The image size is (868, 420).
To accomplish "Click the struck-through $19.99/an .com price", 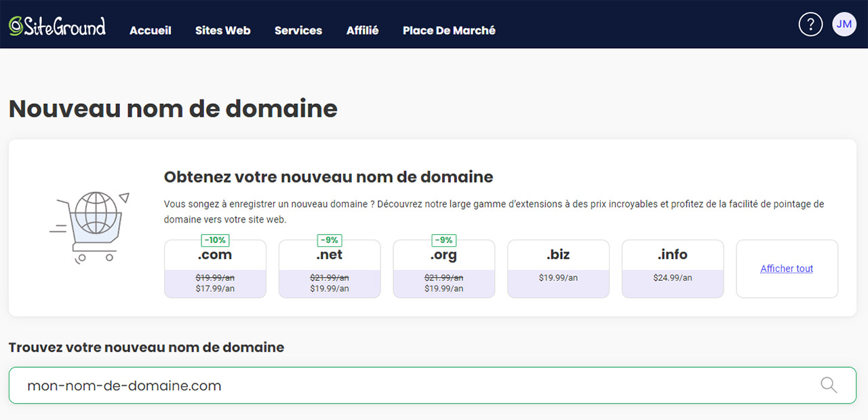I will click(215, 278).
